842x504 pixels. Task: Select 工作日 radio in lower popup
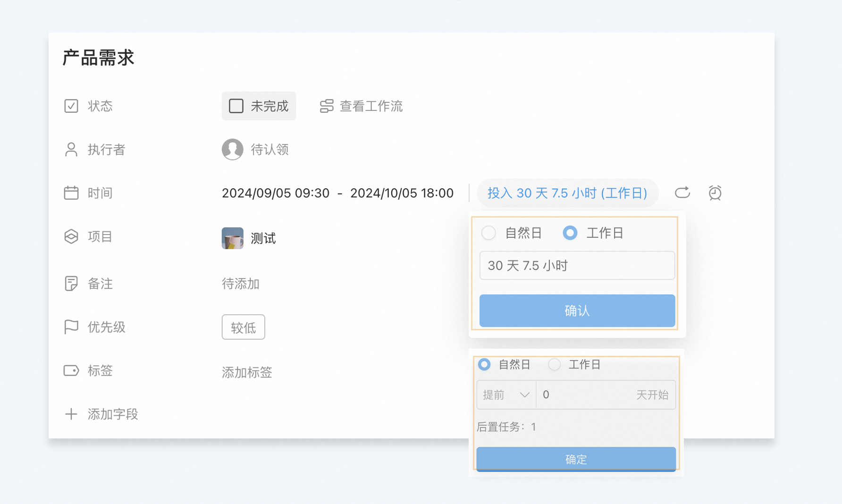tap(555, 364)
